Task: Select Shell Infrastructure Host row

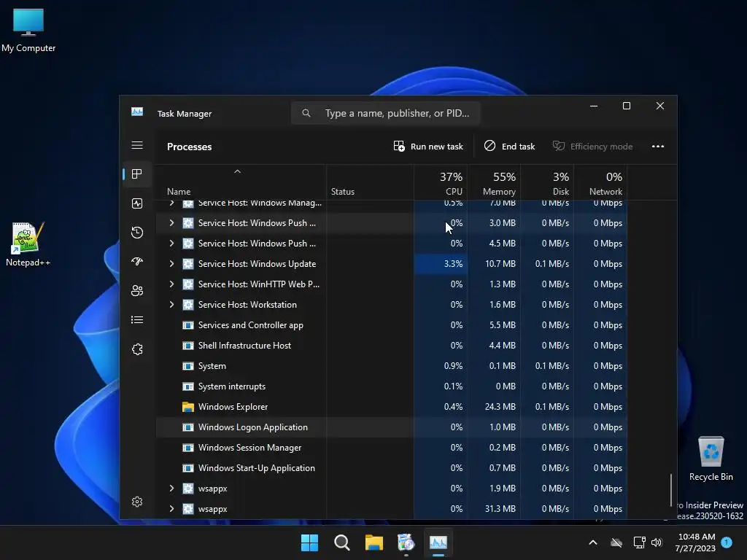Action: (x=391, y=346)
